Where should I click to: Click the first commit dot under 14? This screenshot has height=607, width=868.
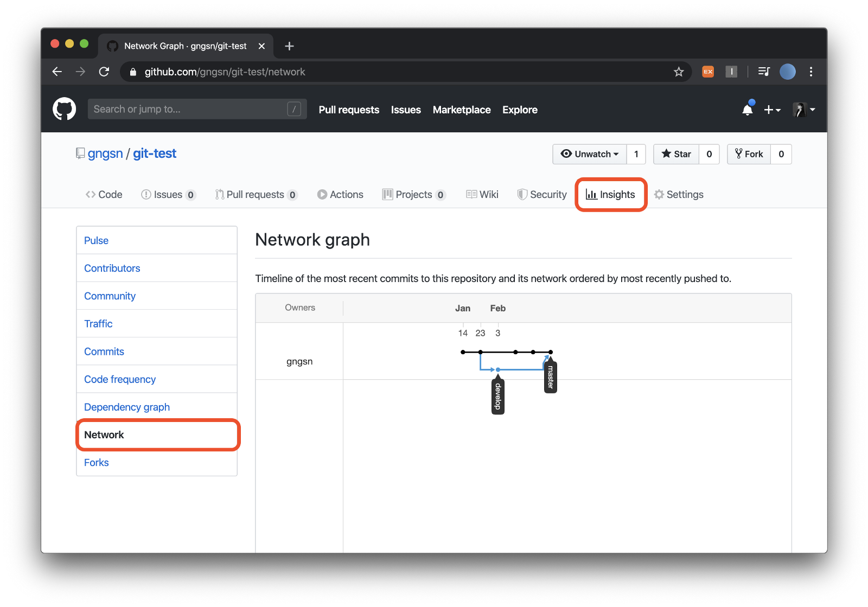[x=463, y=352]
